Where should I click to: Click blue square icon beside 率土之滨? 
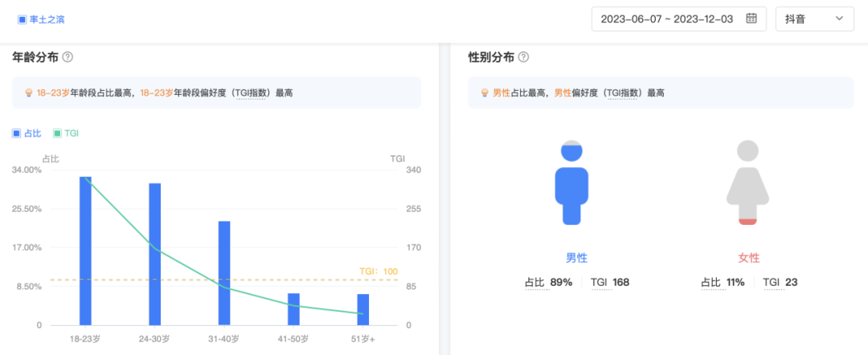pyautogui.click(x=23, y=19)
